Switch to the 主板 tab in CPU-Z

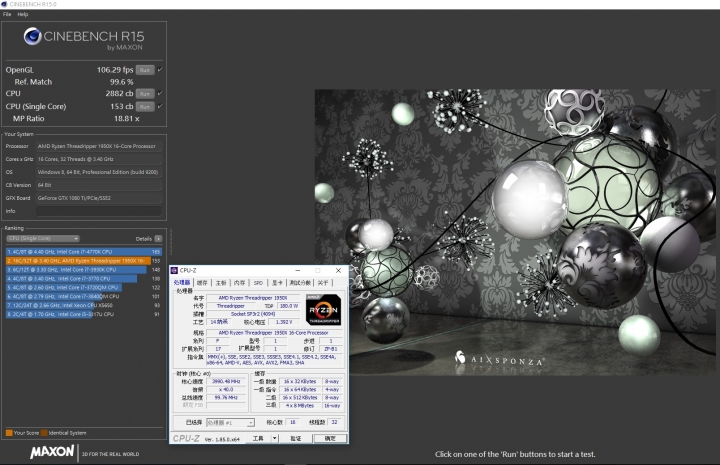click(x=221, y=283)
